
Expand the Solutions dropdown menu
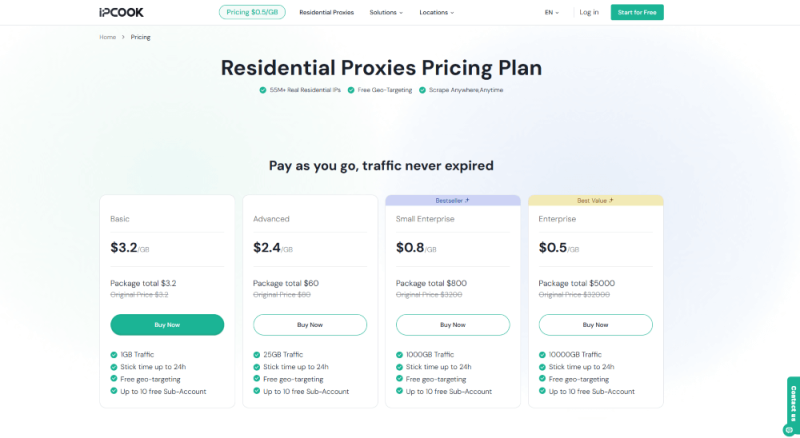(386, 12)
